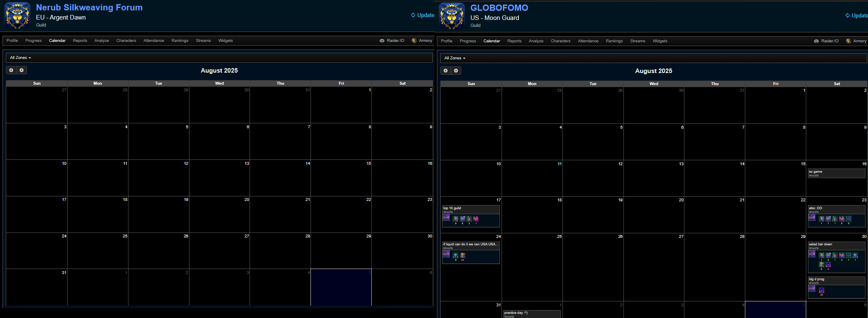Click "EU - Argent Dawn" realm text

[x=61, y=17]
